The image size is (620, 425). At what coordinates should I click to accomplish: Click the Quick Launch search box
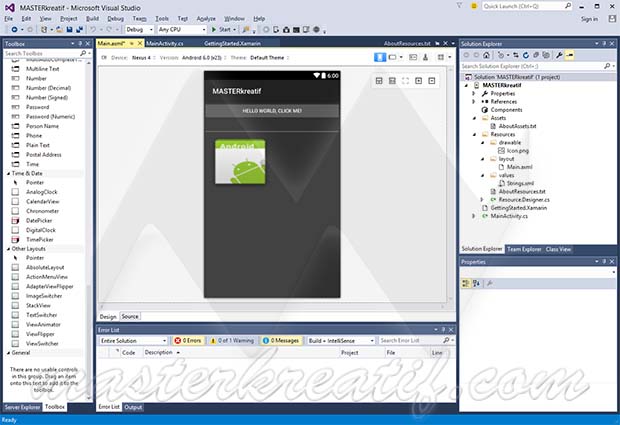527,6
